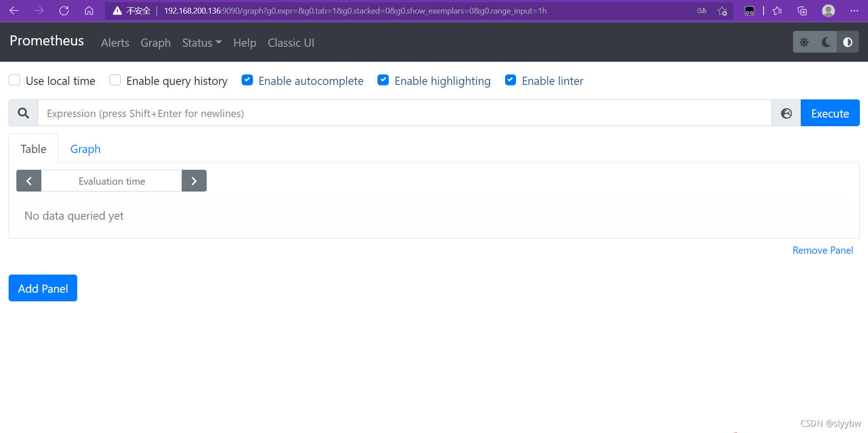The width and height of the screenshot is (868, 433).
Task: Open the favorites list icon
Action: (x=777, y=11)
